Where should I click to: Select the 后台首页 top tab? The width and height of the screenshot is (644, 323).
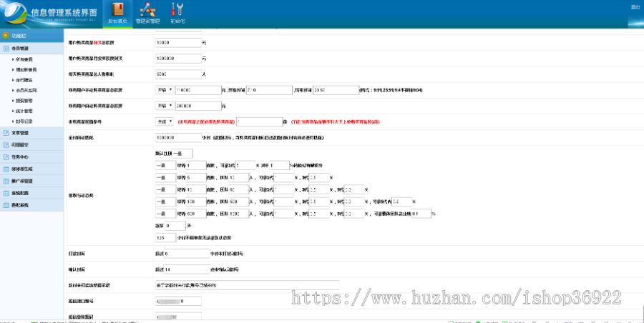117,14
